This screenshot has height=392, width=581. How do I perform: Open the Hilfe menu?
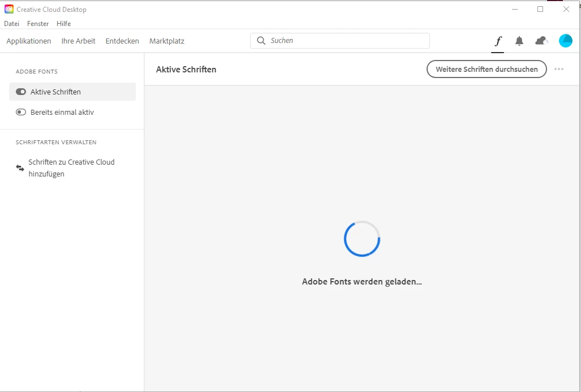pyautogui.click(x=64, y=23)
